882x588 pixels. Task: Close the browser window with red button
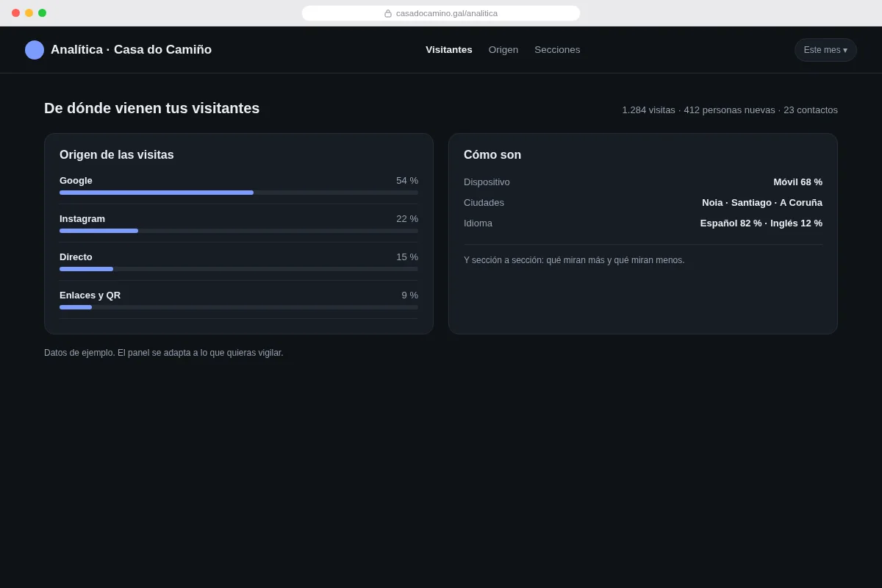pyautogui.click(x=15, y=13)
